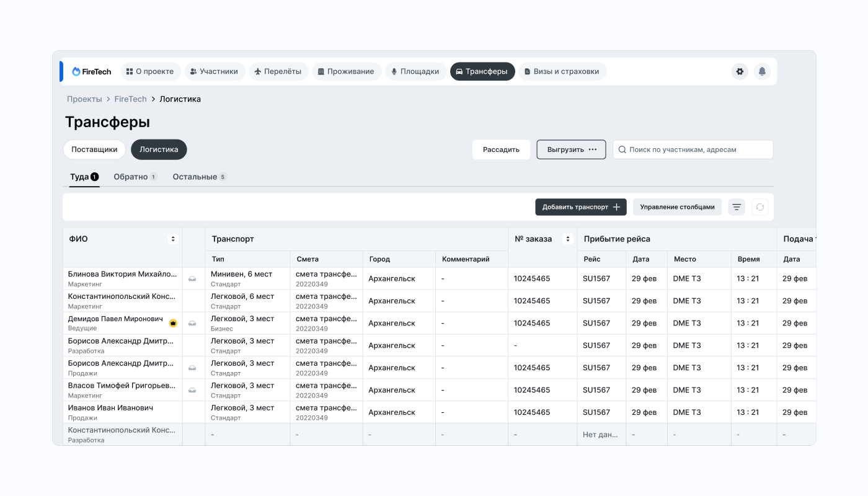Click the FireTech logo
This screenshot has width=868, height=496.
pyautogui.click(x=92, y=71)
